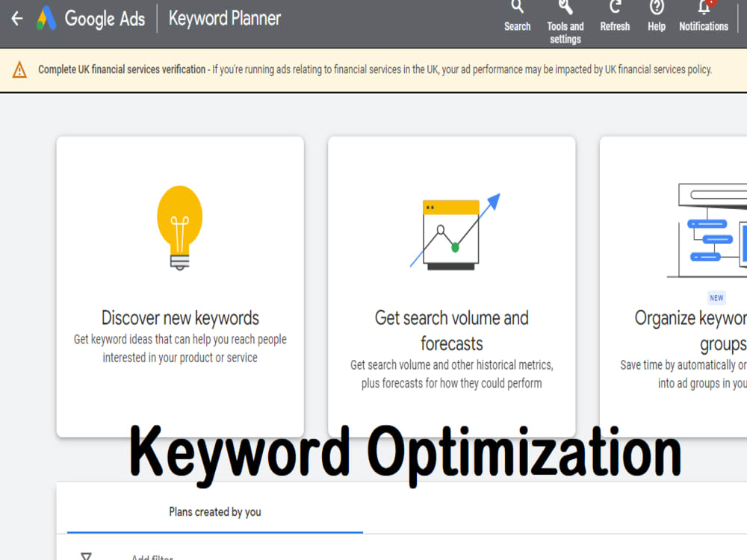747x560 pixels.
Task: Click the yellow lightbulb illustration
Action: pos(179,228)
